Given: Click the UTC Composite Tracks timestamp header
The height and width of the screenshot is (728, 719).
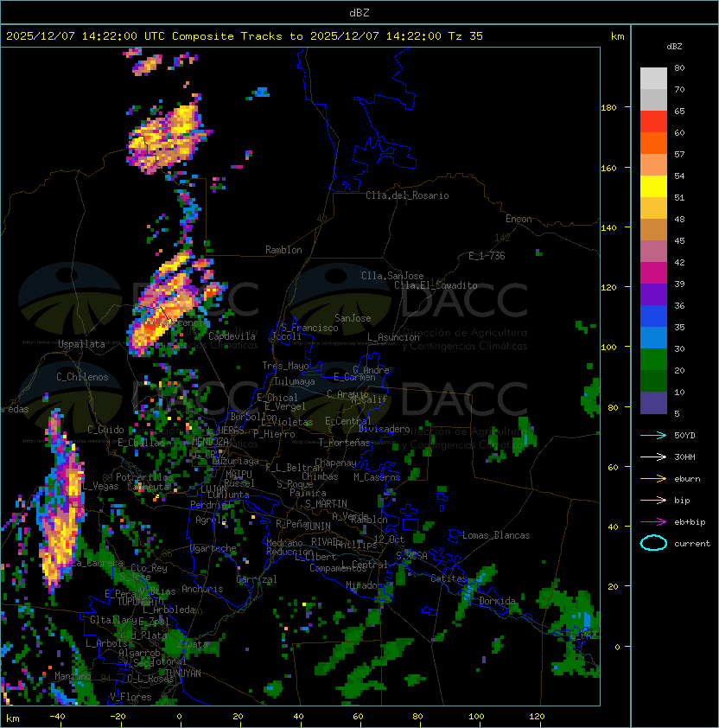Looking at the screenshot, I should point(245,36).
